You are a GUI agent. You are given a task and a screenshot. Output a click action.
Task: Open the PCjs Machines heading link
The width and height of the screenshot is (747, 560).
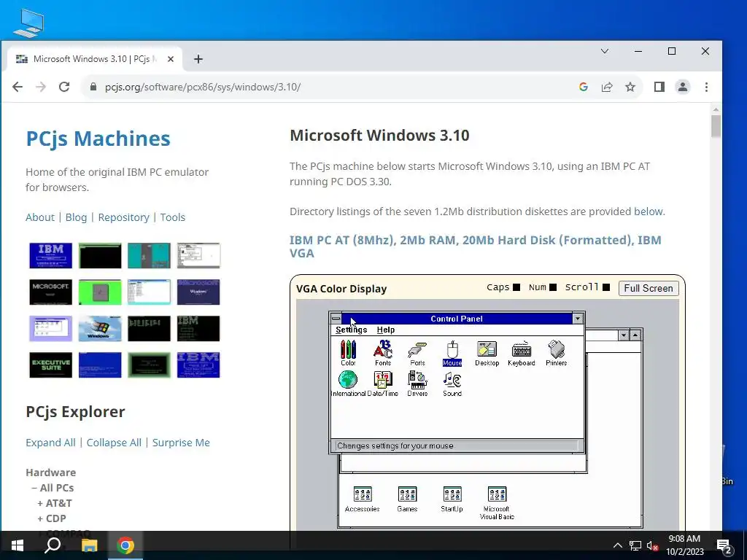[98, 139]
